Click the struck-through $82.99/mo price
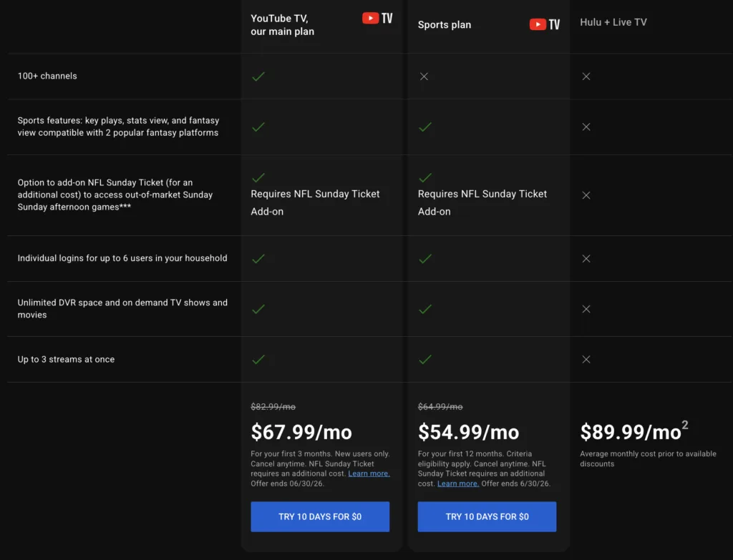 (273, 407)
